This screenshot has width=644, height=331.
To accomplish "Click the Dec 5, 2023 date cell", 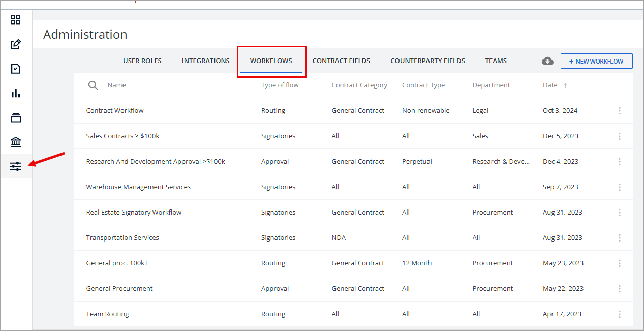I will tap(561, 136).
